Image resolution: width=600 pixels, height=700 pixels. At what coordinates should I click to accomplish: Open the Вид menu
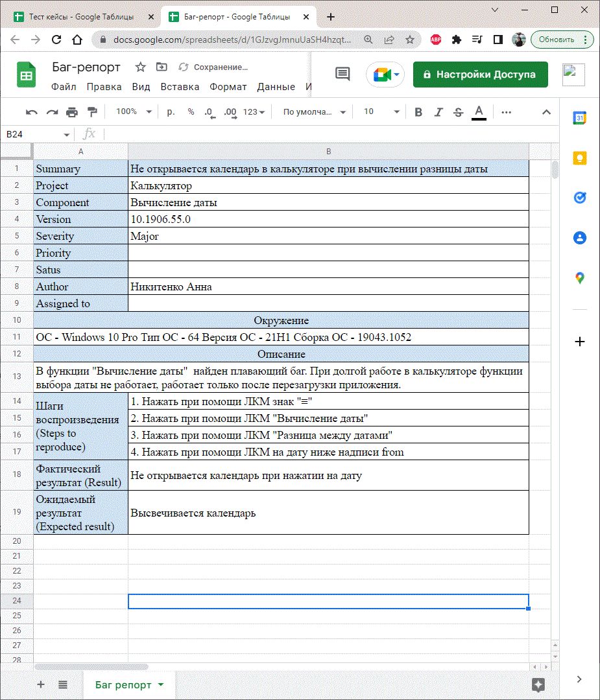pyautogui.click(x=141, y=87)
